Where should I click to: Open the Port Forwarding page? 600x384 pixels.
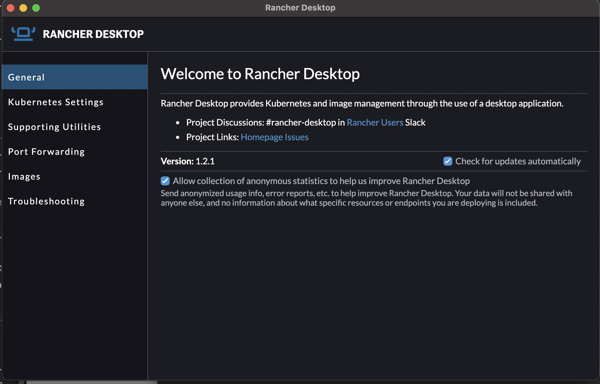[x=75, y=152]
